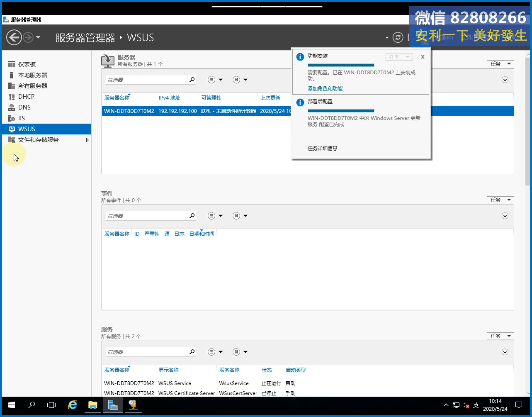Open 仪表板 (Dashboard) in the sidebar
The height and width of the screenshot is (417, 532).
click(27, 64)
